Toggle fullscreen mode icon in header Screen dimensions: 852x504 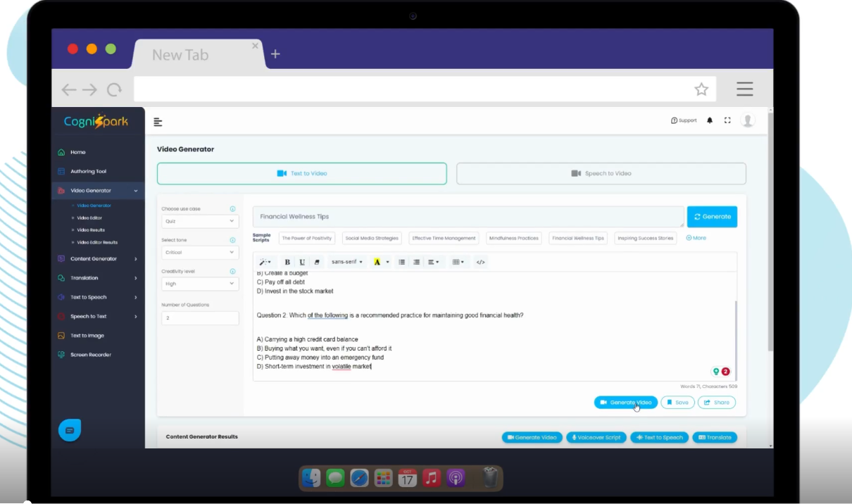727,120
